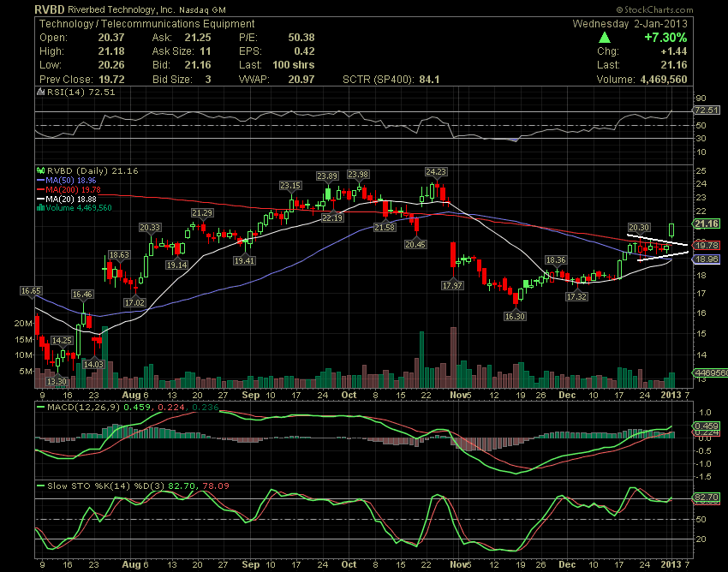Click the 16.46 price label

pyautogui.click(x=82, y=294)
